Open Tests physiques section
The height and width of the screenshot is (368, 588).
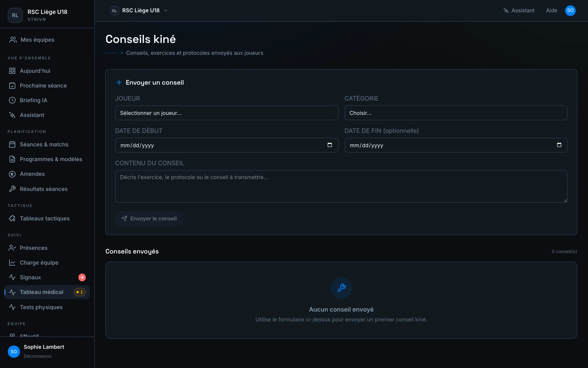coord(47,307)
